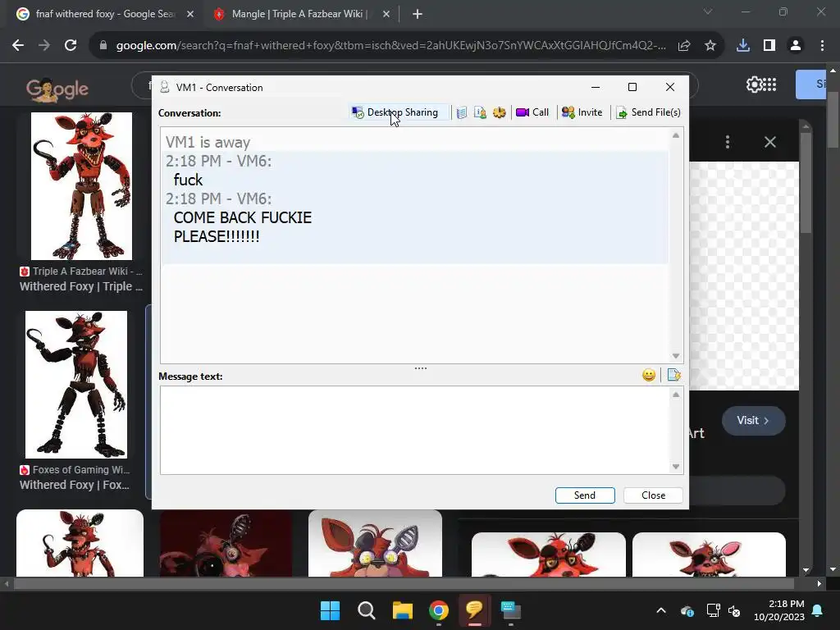Click Visit button in image preview panel
This screenshot has width=840, height=630.
click(x=753, y=421)
